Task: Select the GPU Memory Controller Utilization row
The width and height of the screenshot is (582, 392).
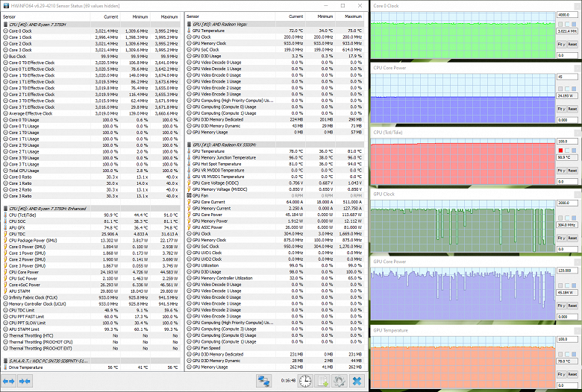Action: click(x=275, y=278)
